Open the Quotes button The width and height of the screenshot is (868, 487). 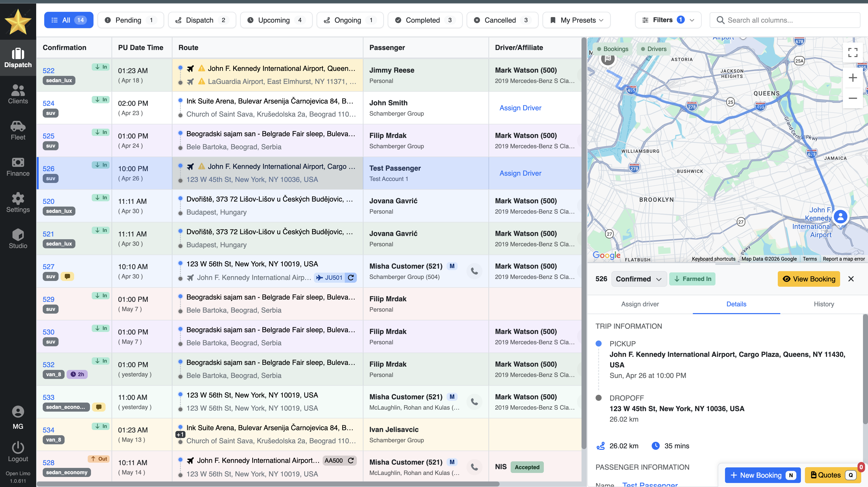point(833,475)
